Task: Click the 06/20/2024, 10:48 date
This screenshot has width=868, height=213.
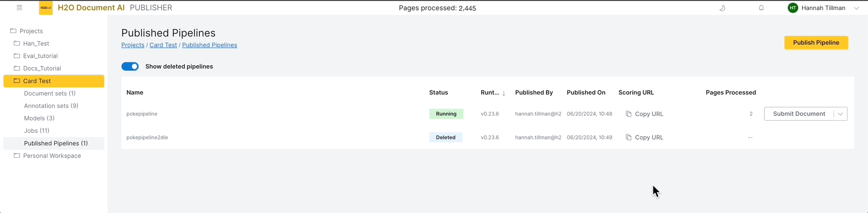Action: [x=589, y=114]
